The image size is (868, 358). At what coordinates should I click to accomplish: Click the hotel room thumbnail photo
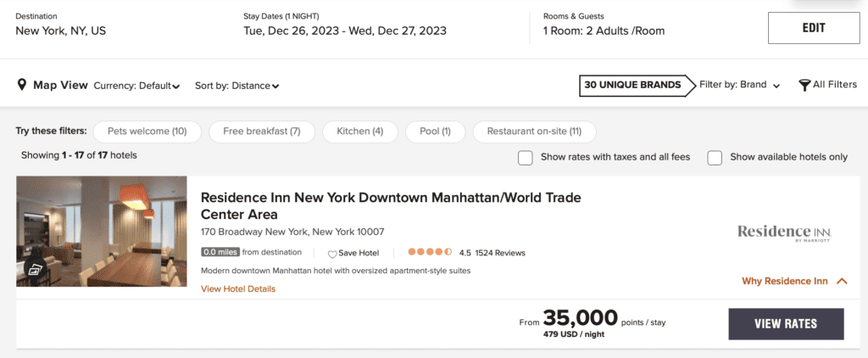[x=102, y=231]
